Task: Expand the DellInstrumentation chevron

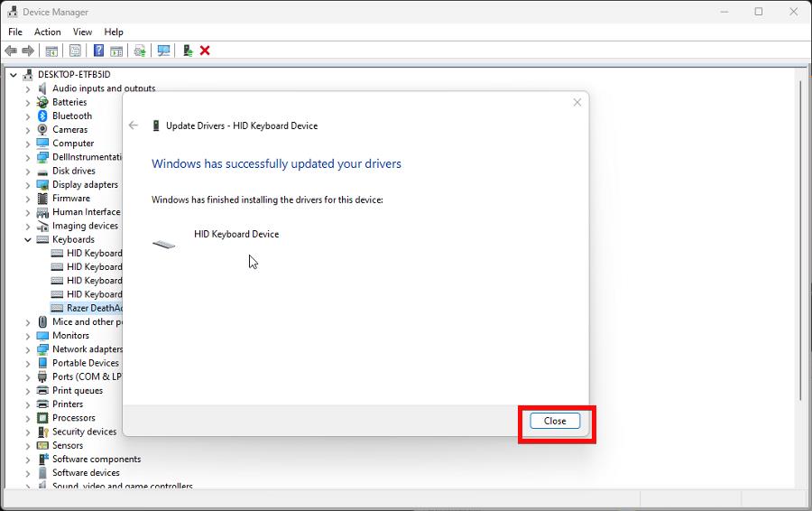Action: pyautogui.click(x=28, y=157)
